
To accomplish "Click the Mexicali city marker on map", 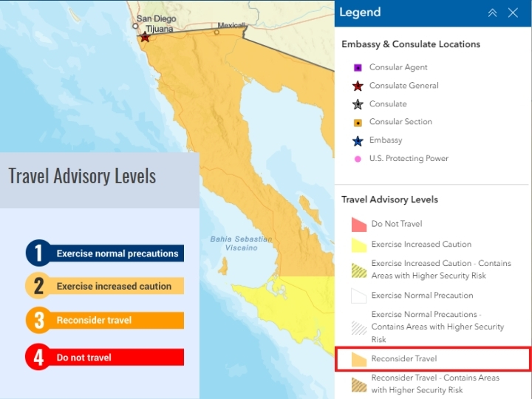I will coord(216,33).
